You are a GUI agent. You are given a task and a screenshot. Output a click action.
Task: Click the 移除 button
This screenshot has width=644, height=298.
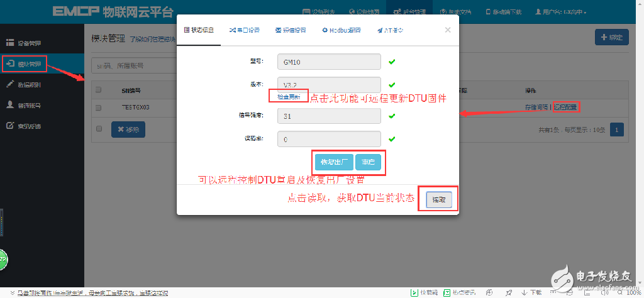pos(128,130)
